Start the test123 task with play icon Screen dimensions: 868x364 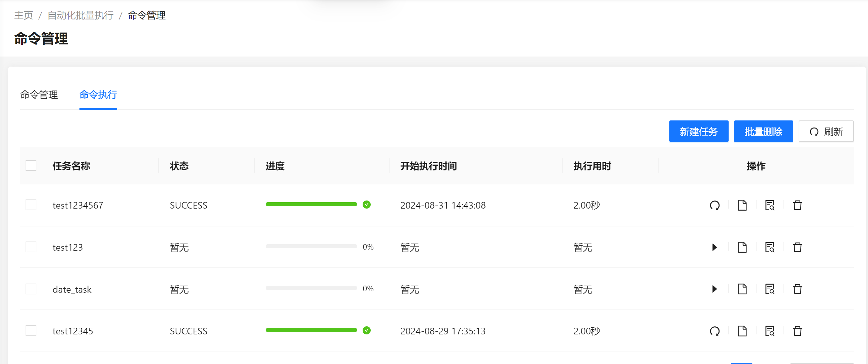tap(714, 247)
